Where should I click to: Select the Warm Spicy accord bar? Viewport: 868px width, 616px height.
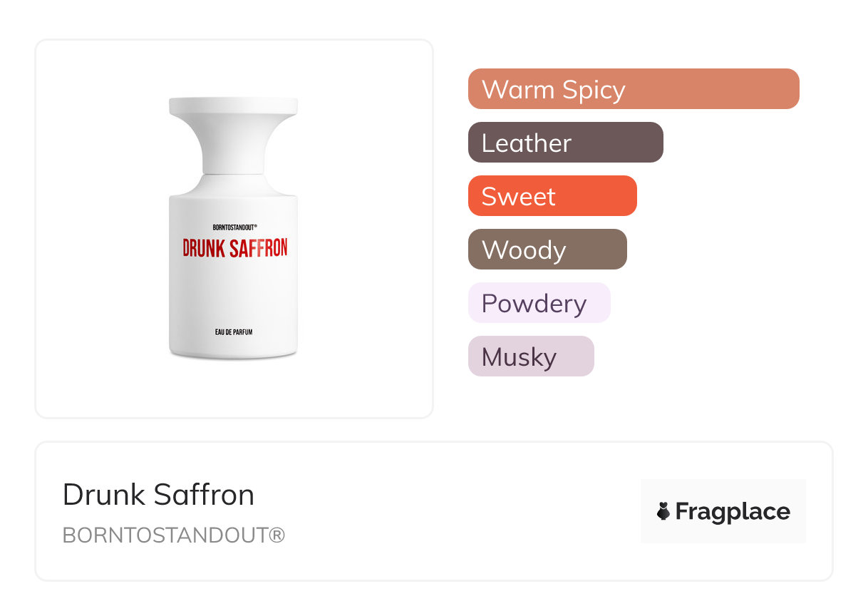[x=633, y=89]
